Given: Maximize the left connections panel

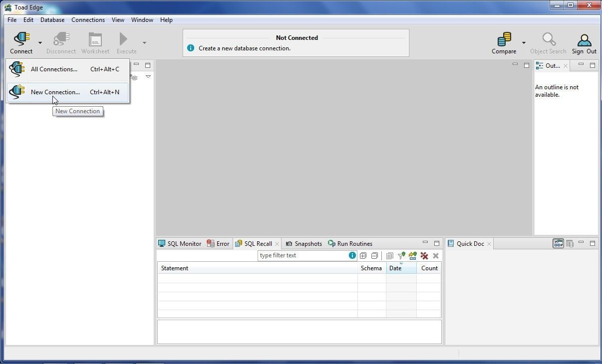Looking at the screenshot, I should [148, 65].
